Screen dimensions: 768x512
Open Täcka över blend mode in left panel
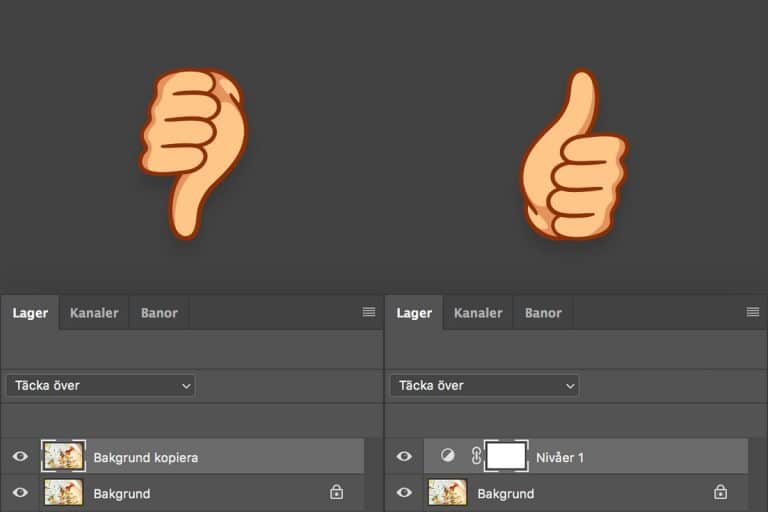[101, 386]
